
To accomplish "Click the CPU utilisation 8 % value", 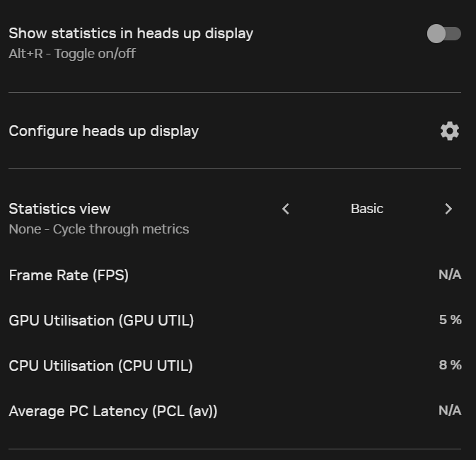I will pyautogui.click(x=450, y=365).
